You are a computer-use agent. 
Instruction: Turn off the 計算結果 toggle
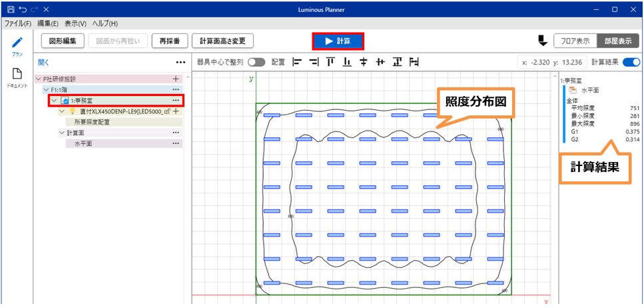click(631, 62)
